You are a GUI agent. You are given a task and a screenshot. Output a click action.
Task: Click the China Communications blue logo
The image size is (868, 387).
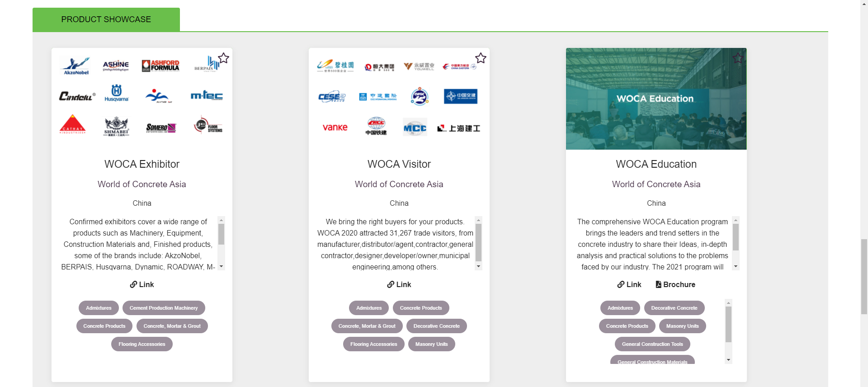[461, 96]
